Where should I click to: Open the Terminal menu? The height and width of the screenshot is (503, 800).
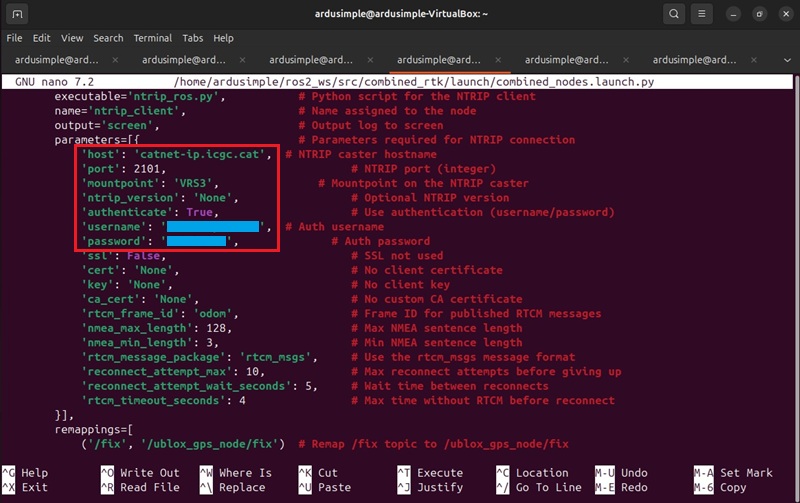tap(153, 38)
